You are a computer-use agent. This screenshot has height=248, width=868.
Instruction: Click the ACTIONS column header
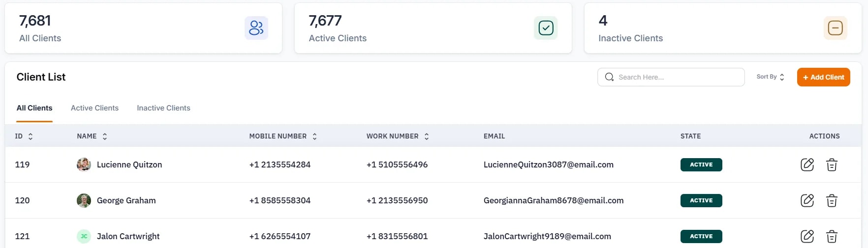point(824,136)
